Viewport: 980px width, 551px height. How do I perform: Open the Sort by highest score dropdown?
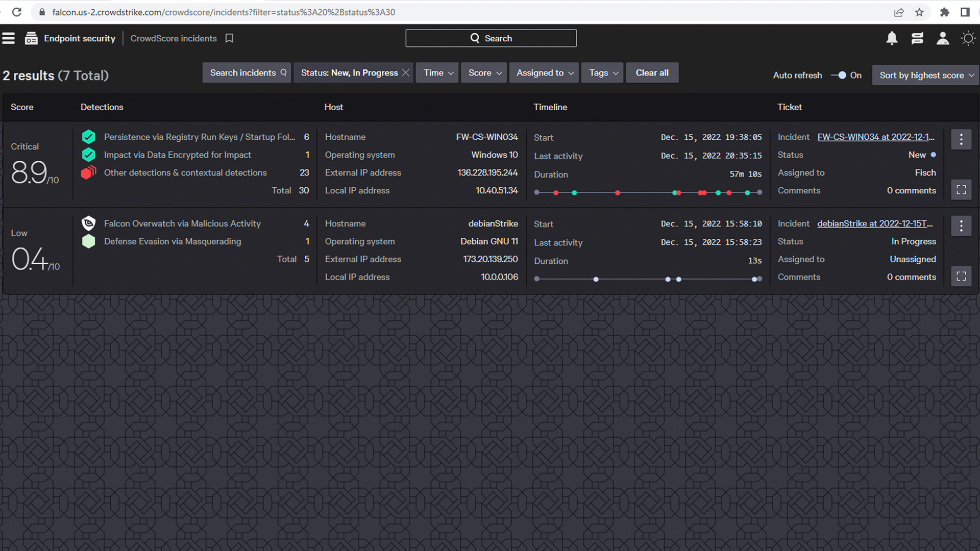click(x=925, y=75)
